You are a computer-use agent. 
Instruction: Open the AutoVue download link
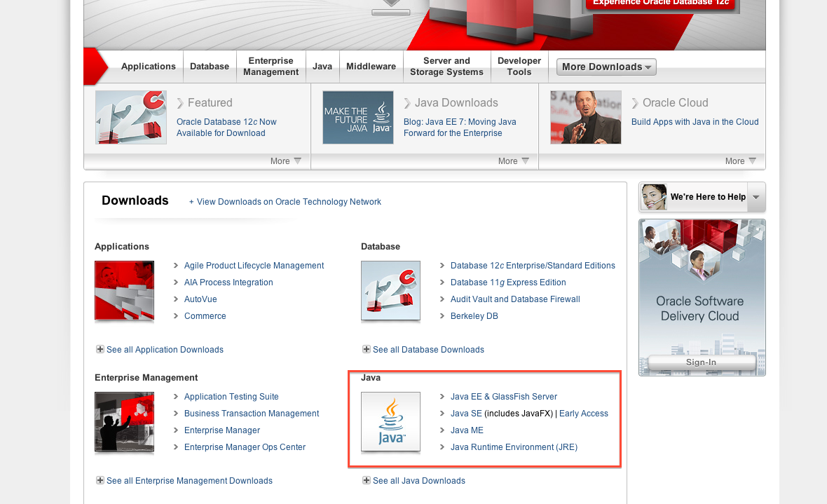click(x=200, y=299)
